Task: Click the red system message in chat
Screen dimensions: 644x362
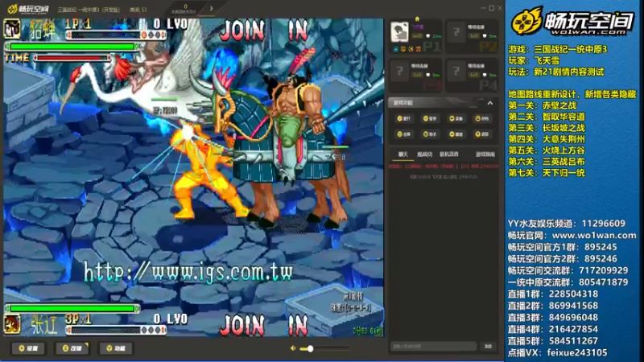Action: click(444, 167)
